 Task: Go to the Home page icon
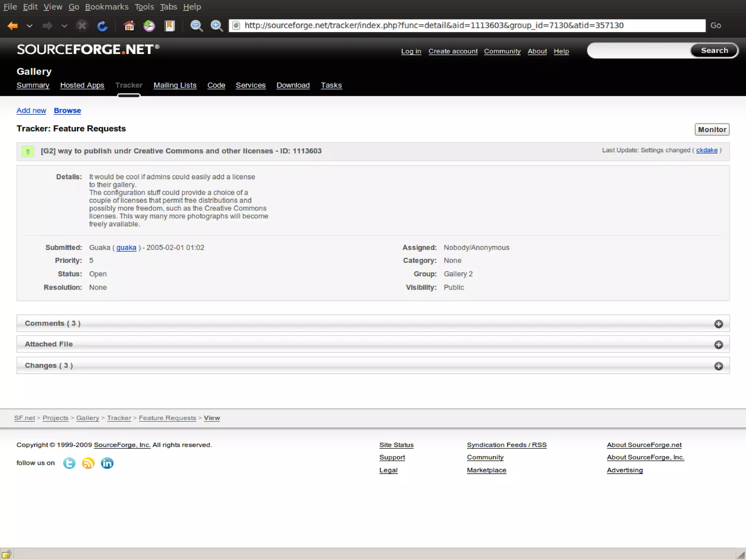(129, 26)
